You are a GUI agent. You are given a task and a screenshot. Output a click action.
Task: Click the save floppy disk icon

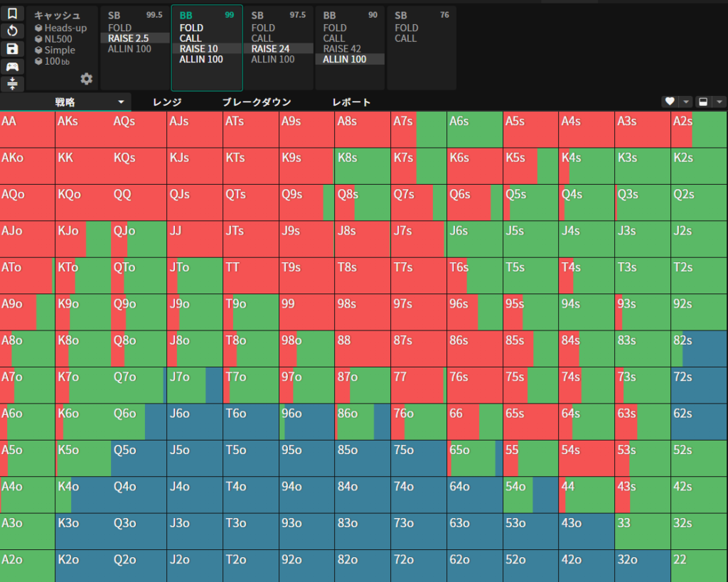pyautogui.click(x=12, y=49)
